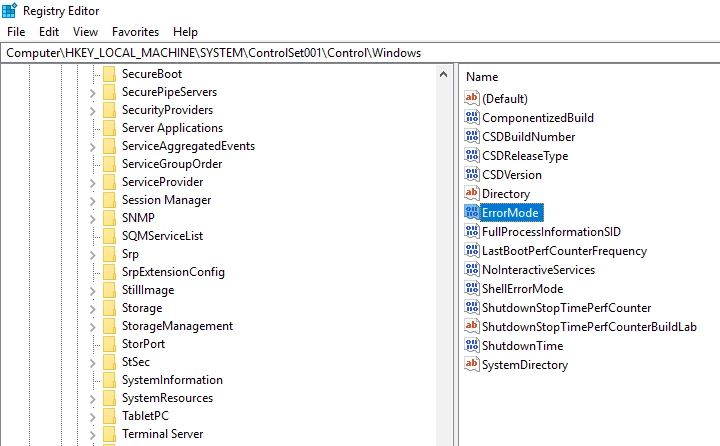This screenshot has width=720, height=446.
Task: Select the ErrorMode value name
Action: (510, 213)
